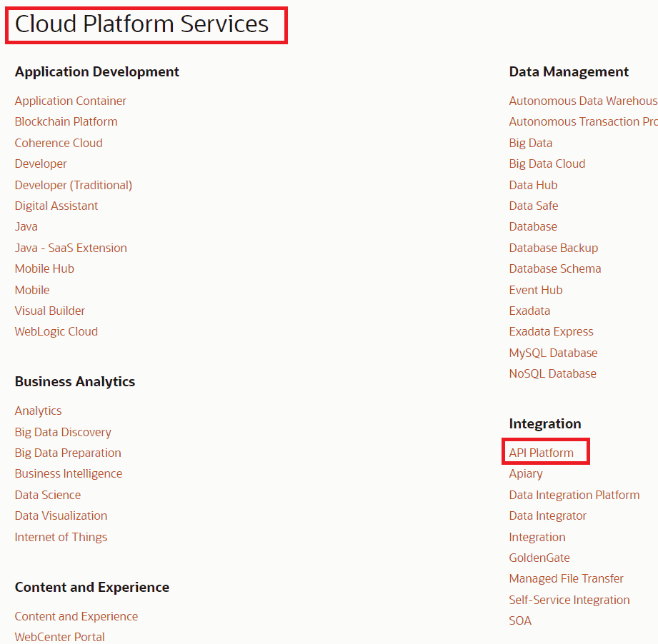Open the Data Safe service page

tap(533, 206)
